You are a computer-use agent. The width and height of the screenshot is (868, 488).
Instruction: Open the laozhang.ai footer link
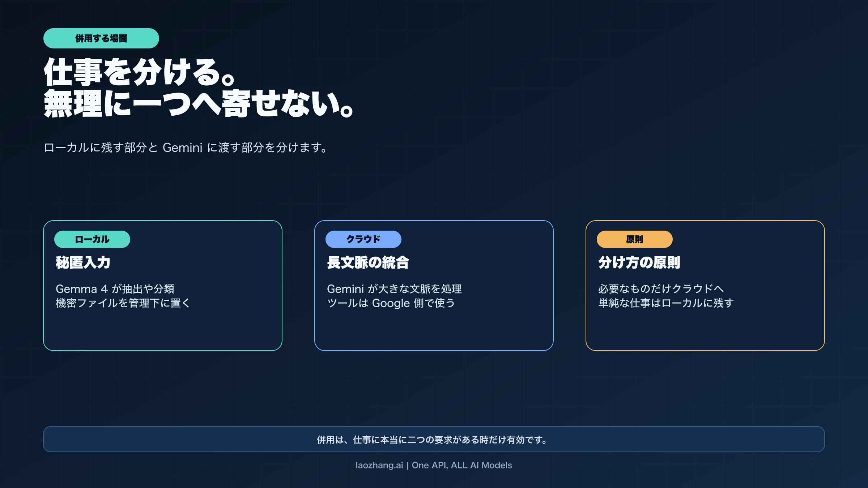point(434,465)
